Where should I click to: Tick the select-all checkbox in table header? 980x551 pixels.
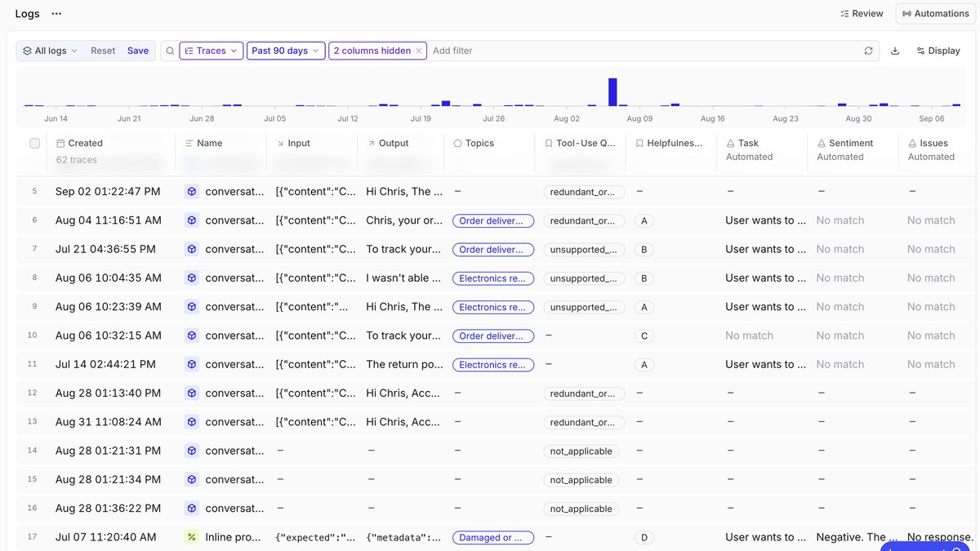tap(35, 143)
